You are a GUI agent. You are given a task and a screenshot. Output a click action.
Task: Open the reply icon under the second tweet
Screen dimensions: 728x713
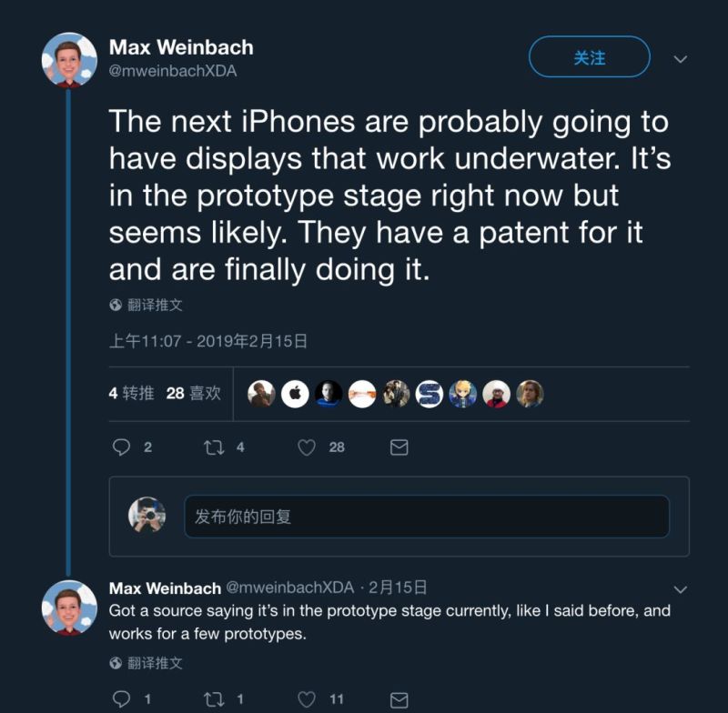123,698
